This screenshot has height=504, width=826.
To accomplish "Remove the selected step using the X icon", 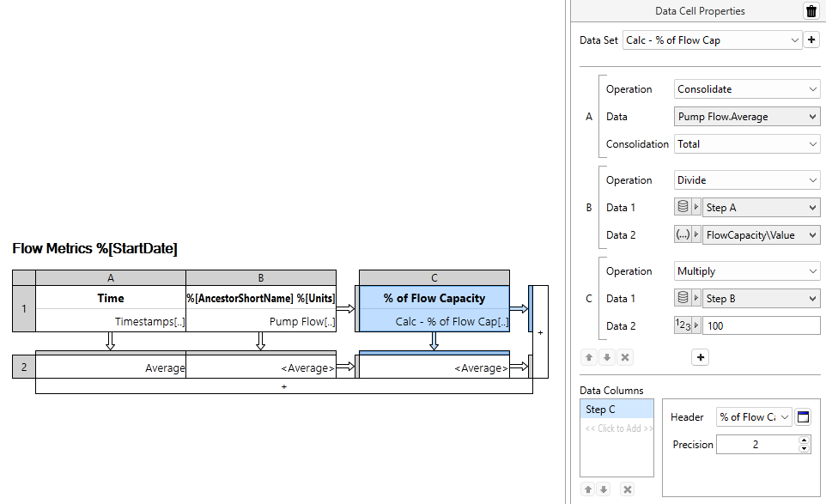I will click(x=626, y=357).
